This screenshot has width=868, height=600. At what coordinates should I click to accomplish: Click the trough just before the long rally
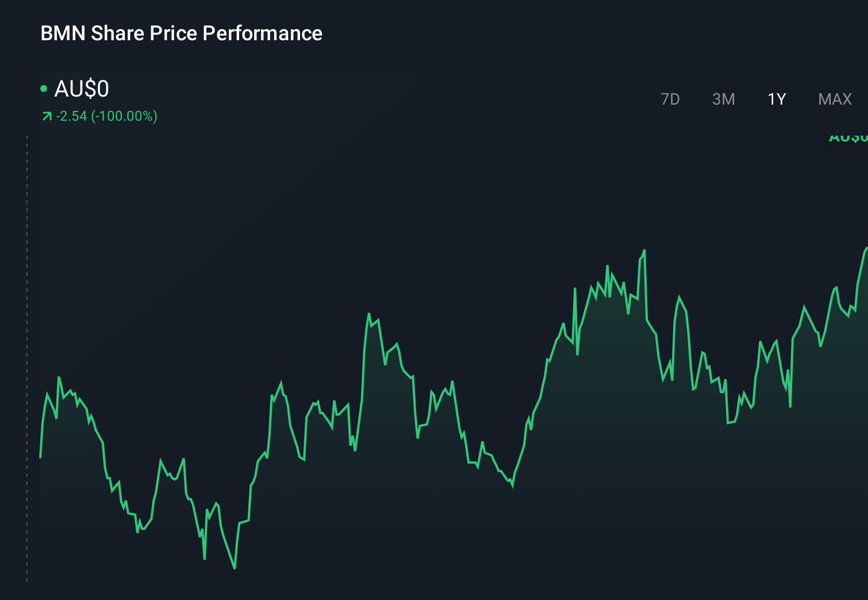(512, 486)
